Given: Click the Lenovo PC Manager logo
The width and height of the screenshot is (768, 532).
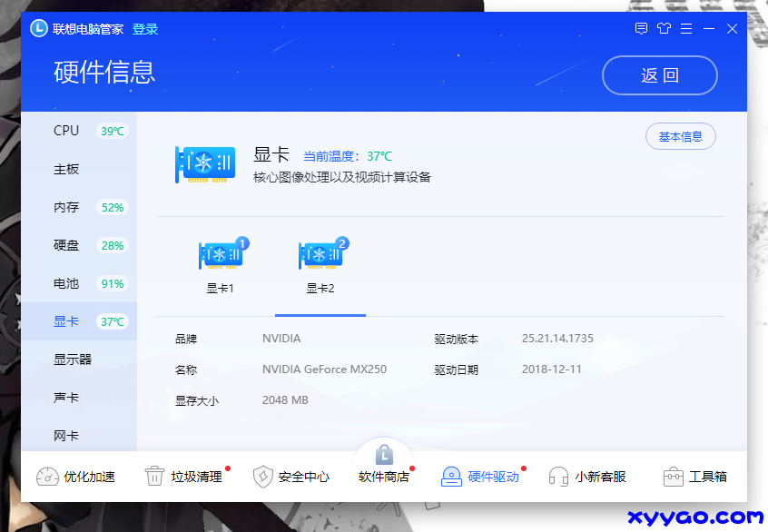Looking at the screenshot, I should (x=39, y=28).
